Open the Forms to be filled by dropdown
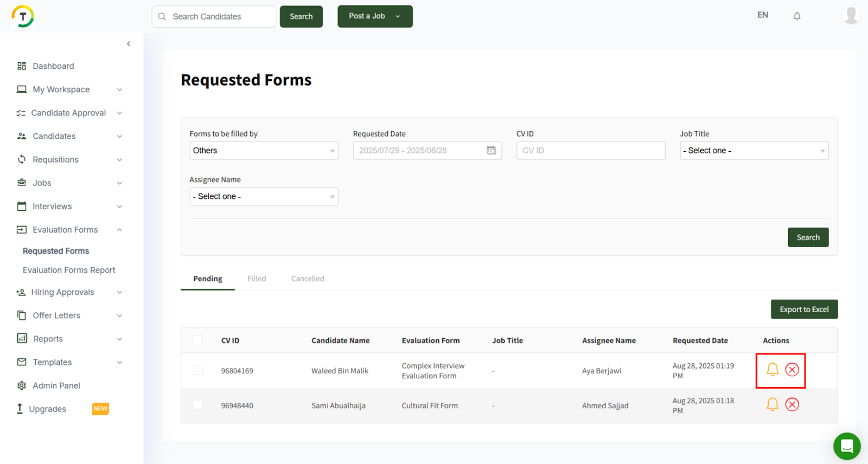Viewport: 868px width, 464px height. pyautogui.click(x=264, y=151)
